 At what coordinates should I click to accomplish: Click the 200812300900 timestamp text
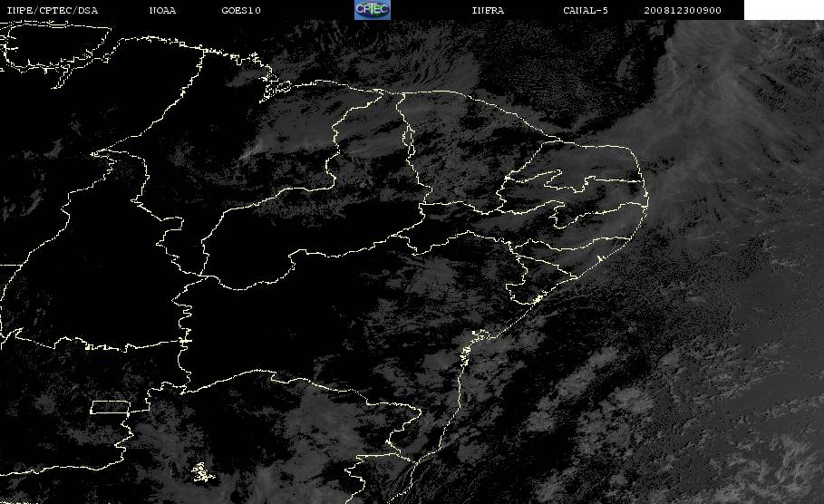683,11
